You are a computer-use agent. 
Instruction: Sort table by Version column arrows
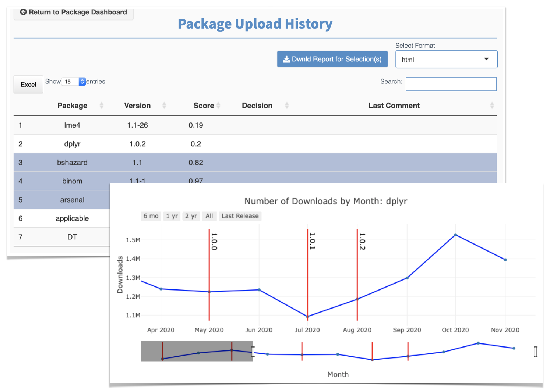coord(164,106)
